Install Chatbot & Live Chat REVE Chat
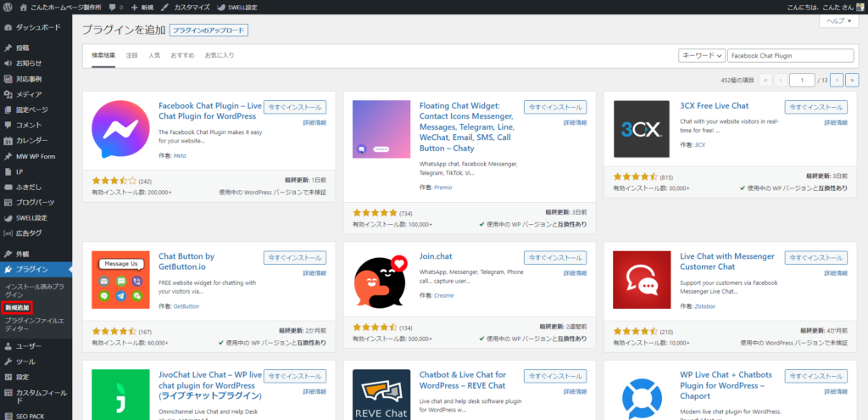This screenshot has width=868, height=420. [555, 376]
